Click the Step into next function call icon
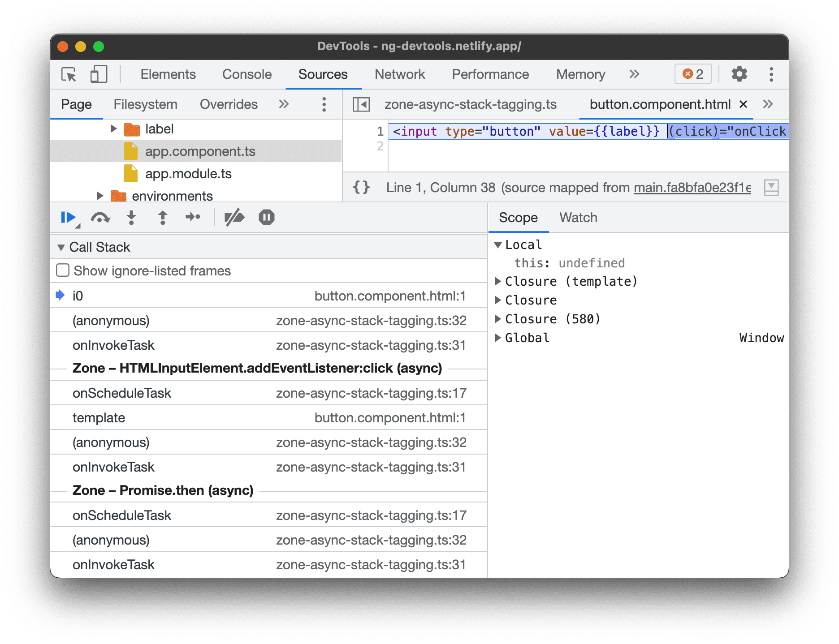 131,218
